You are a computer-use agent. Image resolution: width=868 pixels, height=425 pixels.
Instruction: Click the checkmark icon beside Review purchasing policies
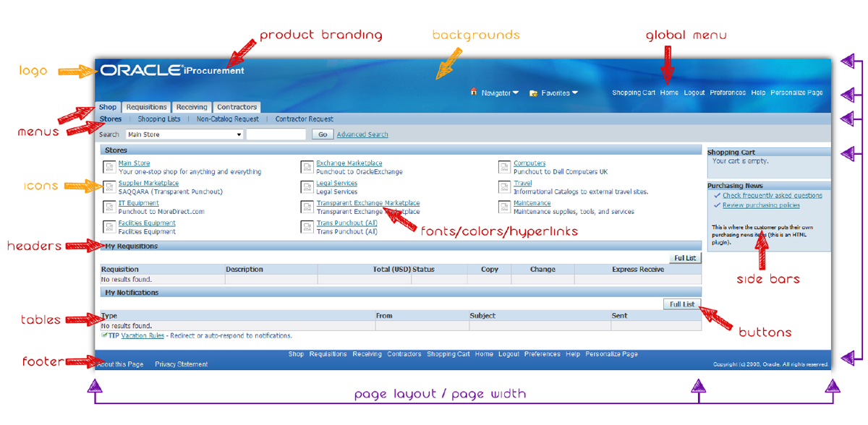(x=717, y=205)
